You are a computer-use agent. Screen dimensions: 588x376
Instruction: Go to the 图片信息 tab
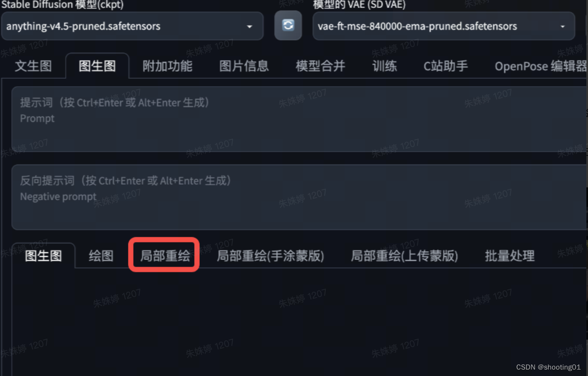(x=244, y=66)
